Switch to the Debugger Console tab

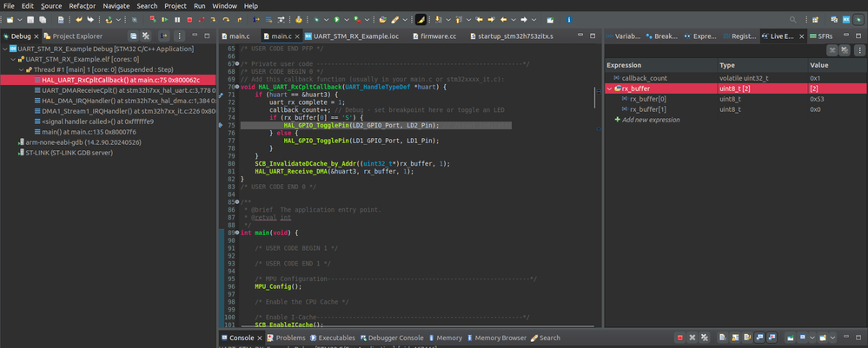[x=391, y=338]
